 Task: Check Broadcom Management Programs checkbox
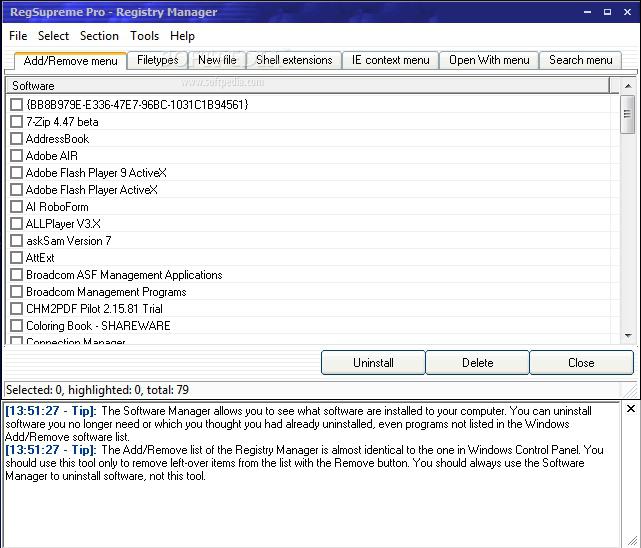tap(16, 292)
